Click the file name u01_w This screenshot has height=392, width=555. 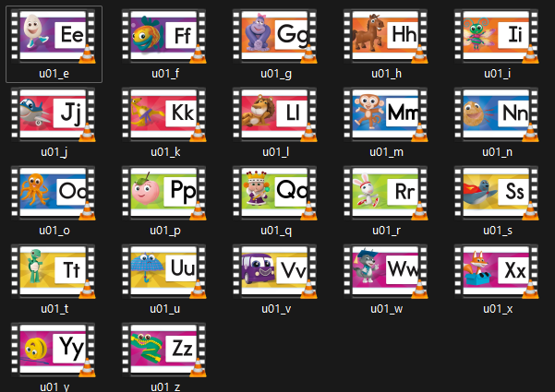point(387,309)
